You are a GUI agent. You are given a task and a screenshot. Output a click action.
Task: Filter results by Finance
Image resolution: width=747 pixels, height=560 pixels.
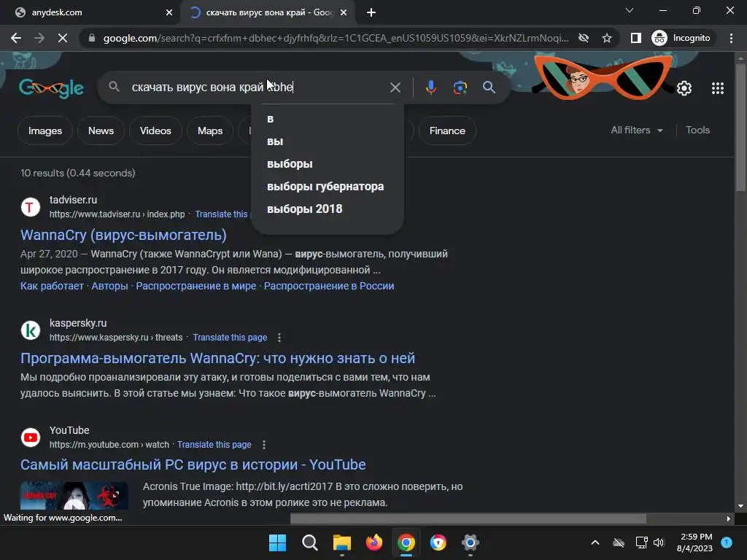(447, 131)
